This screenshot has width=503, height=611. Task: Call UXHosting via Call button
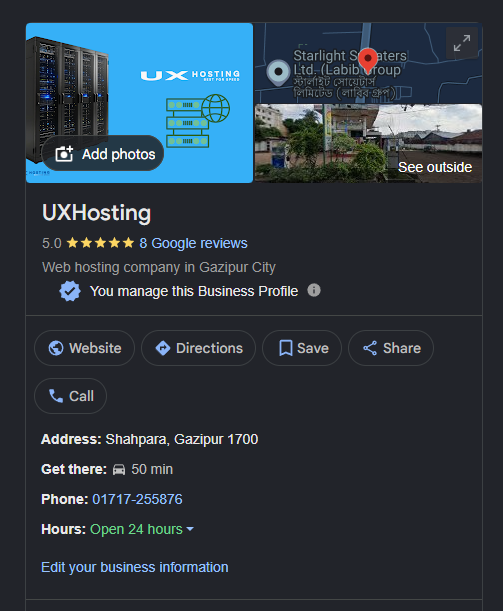(x=71, y=396)
